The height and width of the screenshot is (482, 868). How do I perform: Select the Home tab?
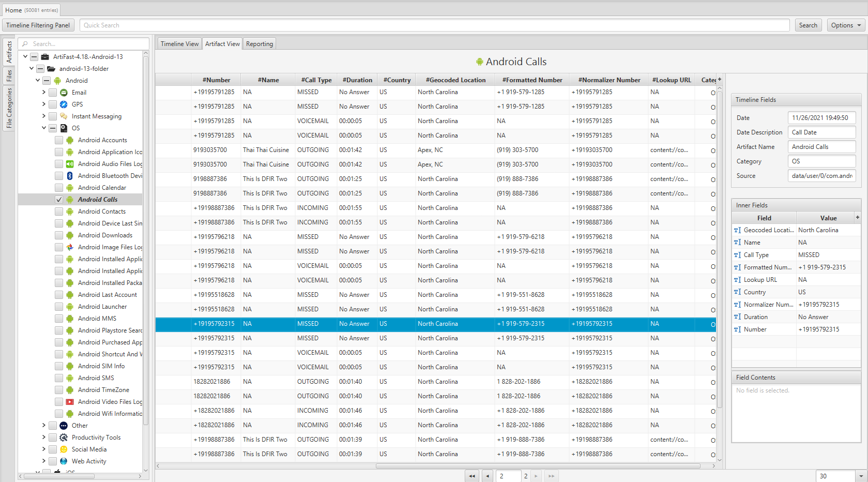pos(31,10)
